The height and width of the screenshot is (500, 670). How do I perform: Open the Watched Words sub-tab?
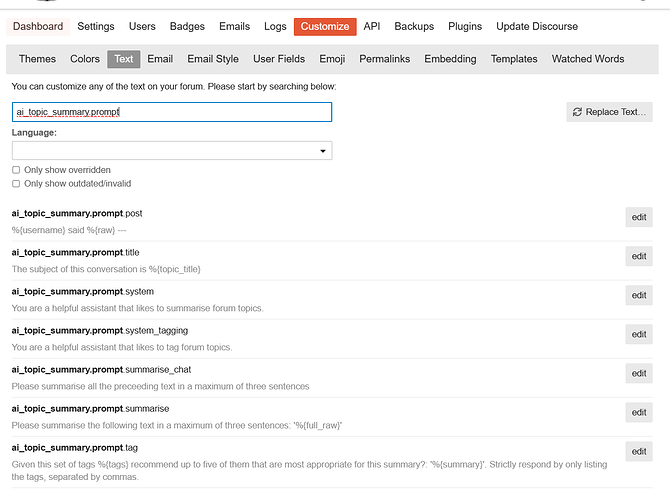pos(588,59)
